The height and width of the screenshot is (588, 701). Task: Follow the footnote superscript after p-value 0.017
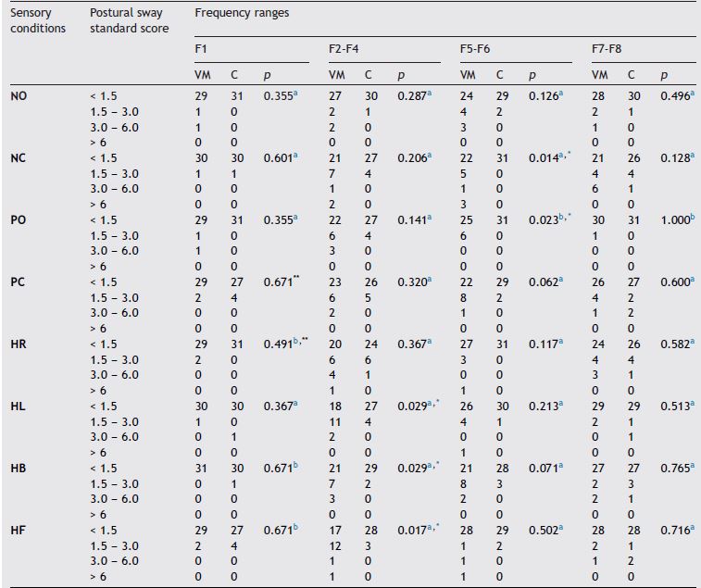[x=430, y=530]
